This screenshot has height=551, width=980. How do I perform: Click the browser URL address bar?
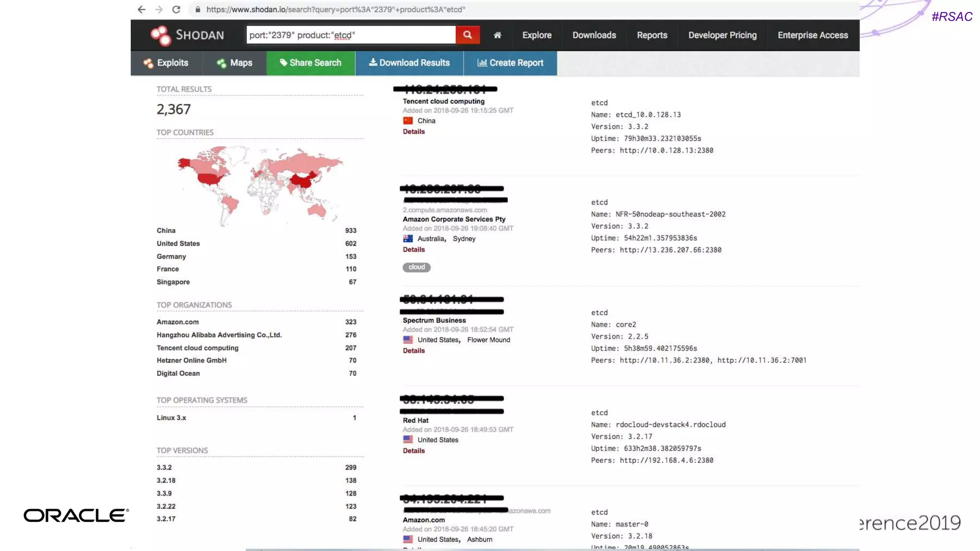pyautogui.click(x=524, y=10)
